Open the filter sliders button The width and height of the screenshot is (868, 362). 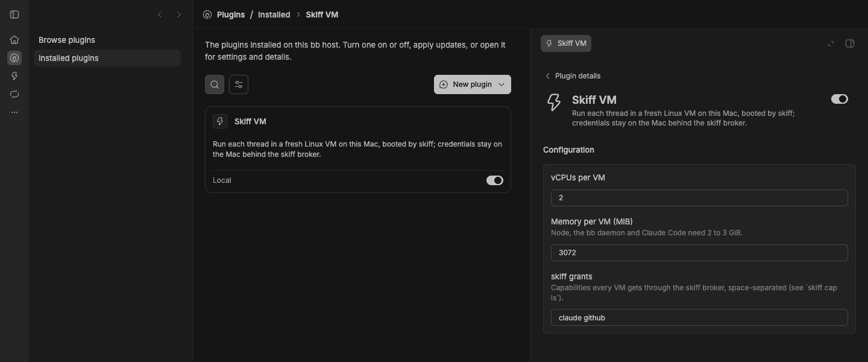coord(239,84)
